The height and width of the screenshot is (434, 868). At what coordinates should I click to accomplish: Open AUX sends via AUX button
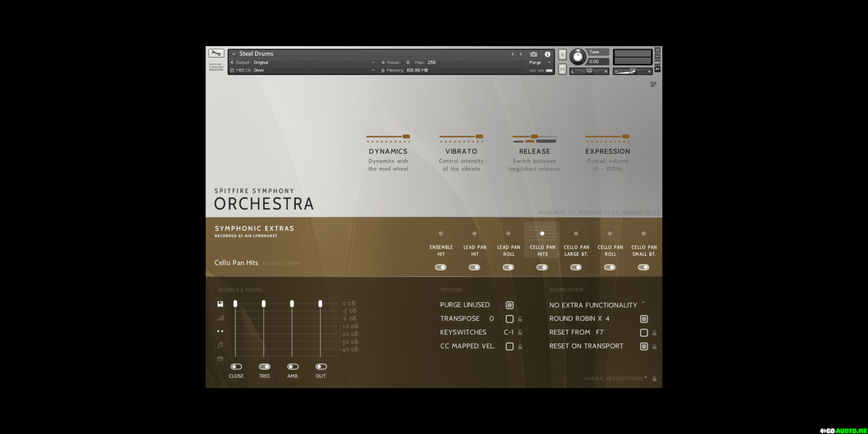tap(657, 63)
